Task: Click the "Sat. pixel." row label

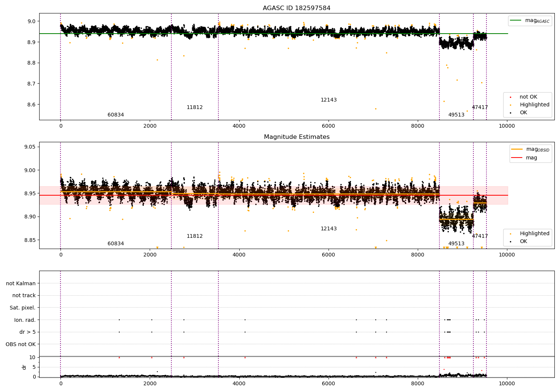Action: pyautogui.click(x=22, y=308)
